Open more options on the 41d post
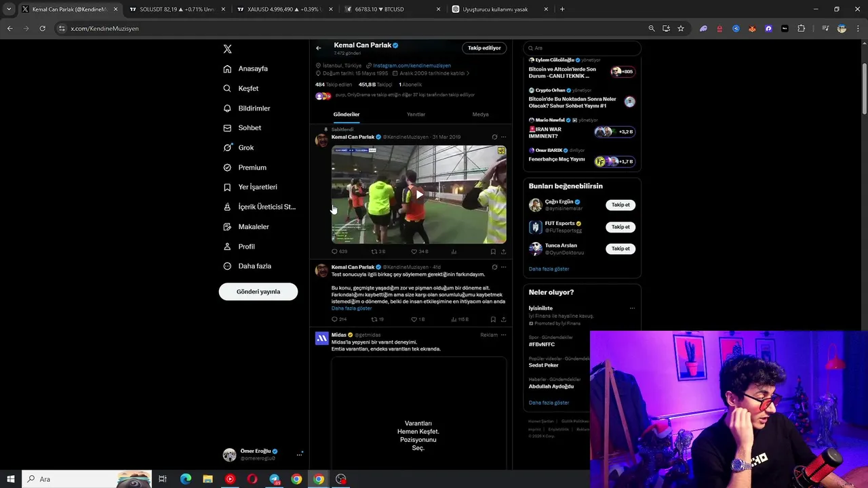Image resolution: width=868 pixels, height=488 pixels. pyautogui.click(x=503, y=267)
